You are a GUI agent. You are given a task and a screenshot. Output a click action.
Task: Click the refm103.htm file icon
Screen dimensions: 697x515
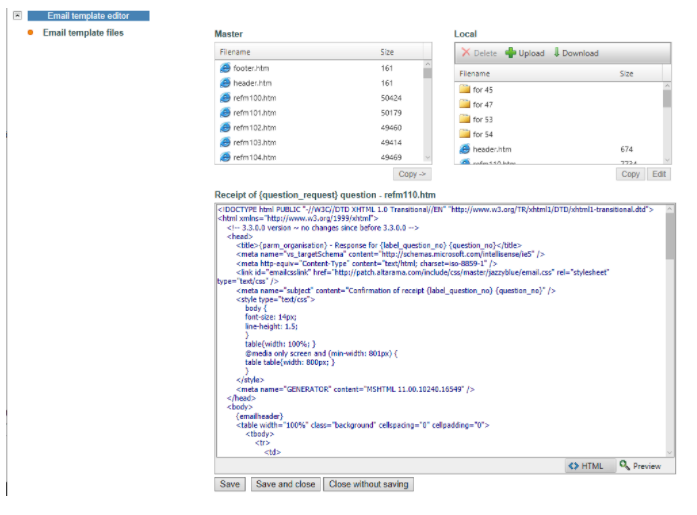coord(225,142)
